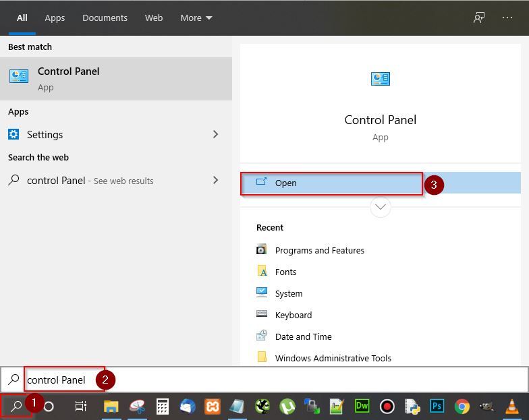
Task: Click the Settings gear icon
Action: (x=13, y=134)
